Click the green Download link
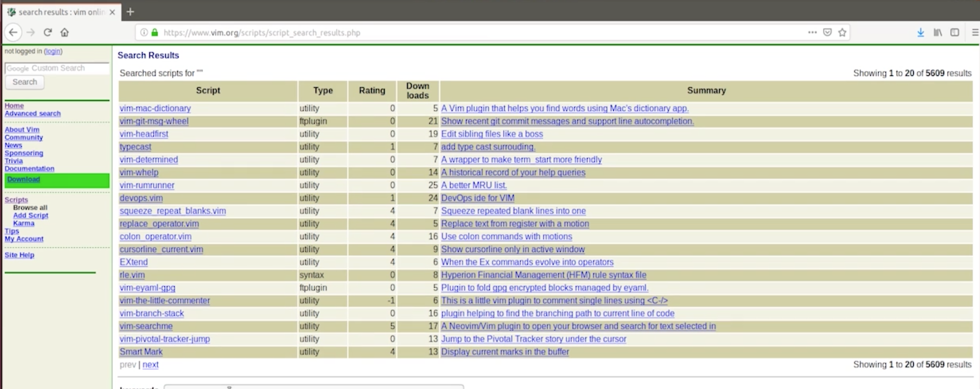 (23, 179)
